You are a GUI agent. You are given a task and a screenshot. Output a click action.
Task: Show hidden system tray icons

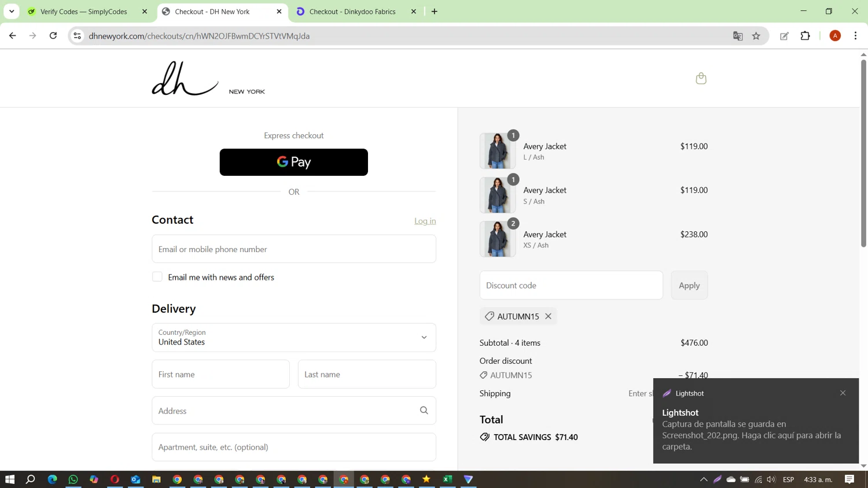[704, 479]
